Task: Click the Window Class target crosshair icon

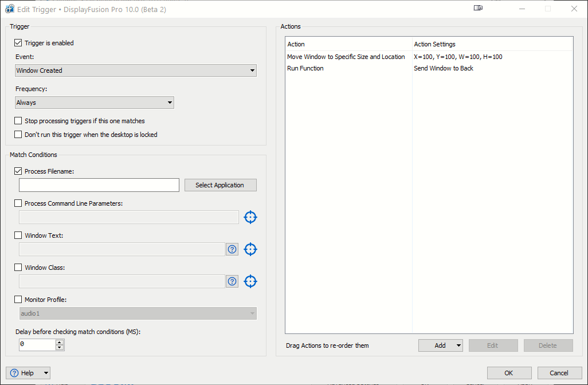Action: pyautogui.click(x=250, y=281)
